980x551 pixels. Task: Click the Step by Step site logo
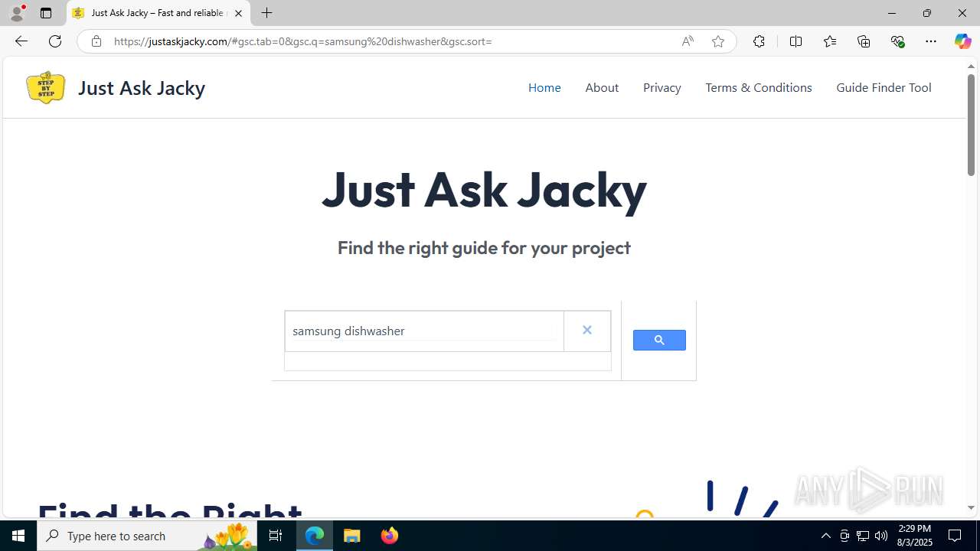click(46, 87)
